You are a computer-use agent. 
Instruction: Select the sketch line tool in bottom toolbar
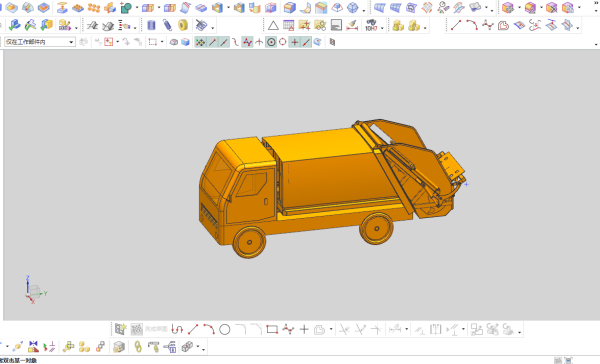pos(193,329)
